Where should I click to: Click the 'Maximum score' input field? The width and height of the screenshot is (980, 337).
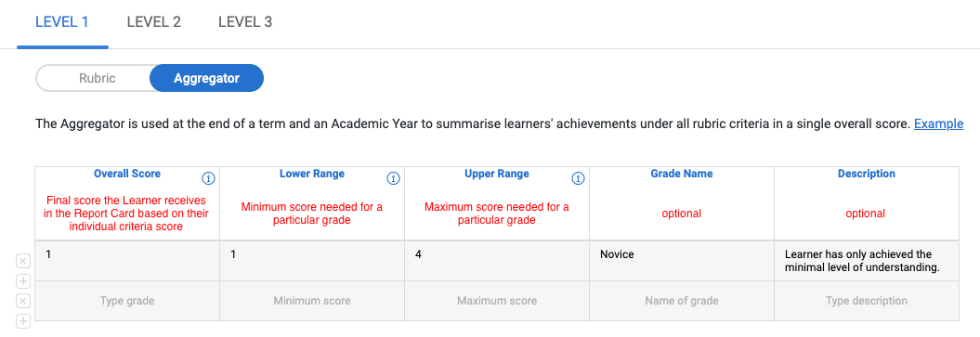pos(497,301)
